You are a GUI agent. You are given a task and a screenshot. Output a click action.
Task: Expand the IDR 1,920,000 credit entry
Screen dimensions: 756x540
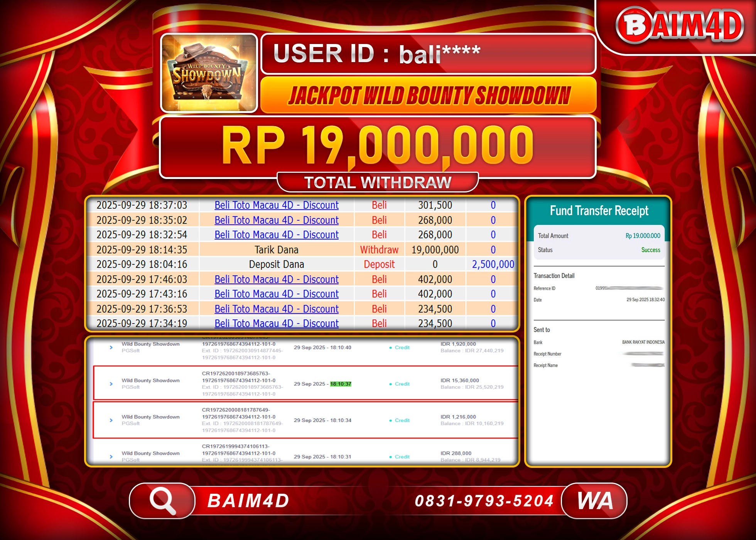[111, 347]
